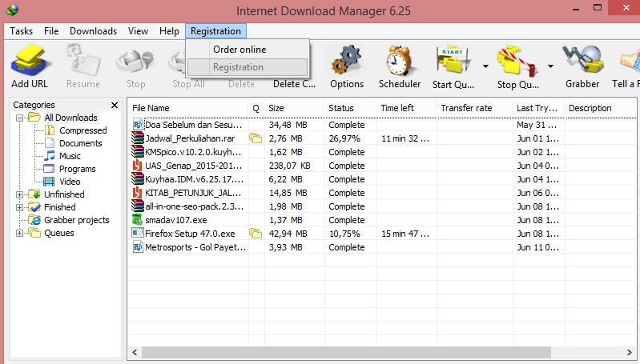Viewport: 640px width, 364px height.
Task: Select KITAB_PETUNJUK_JAL PDF row
Action: coord(382,193)
